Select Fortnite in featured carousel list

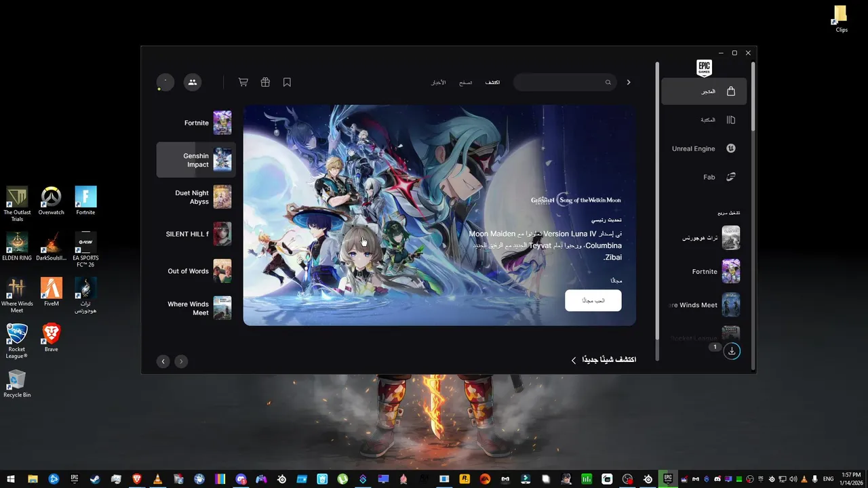point(196,123)
